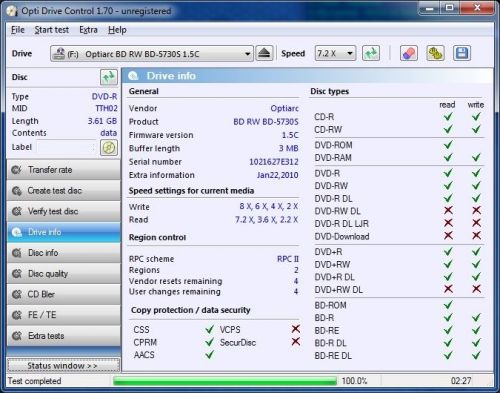Click the Extra tests sidebar icon
Image resolution: width=500 pixels, height=393 pixels.
(x=16, y=336)
